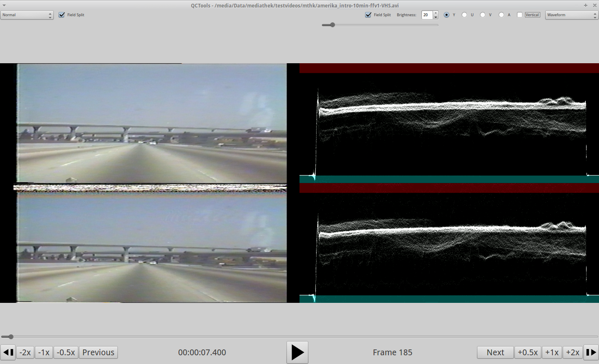This screenshot has width=599, height=364.
Task: Play backward at -2x speed
Action: (25, 352)
